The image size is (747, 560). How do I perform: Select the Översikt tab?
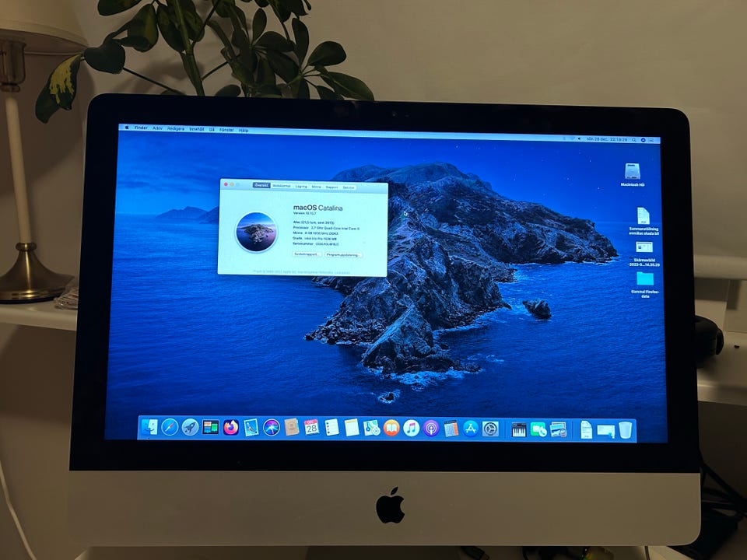[261, 185]
